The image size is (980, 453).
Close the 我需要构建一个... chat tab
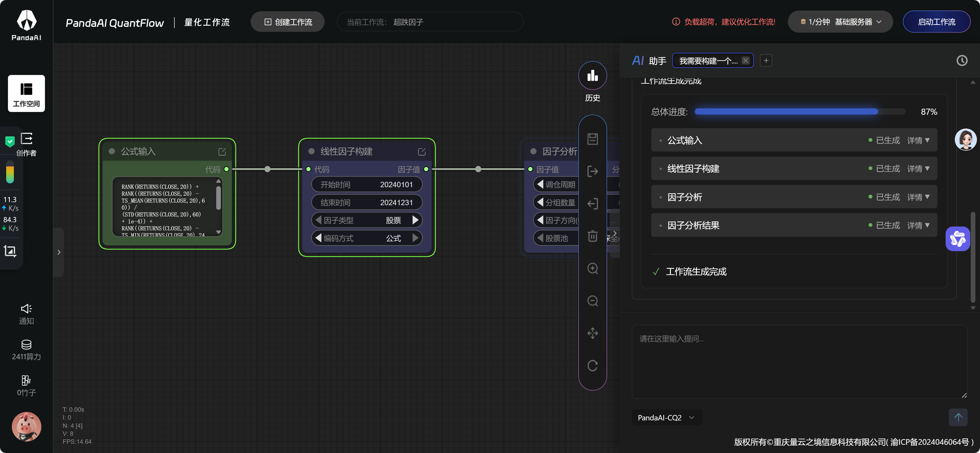point(745,60)
